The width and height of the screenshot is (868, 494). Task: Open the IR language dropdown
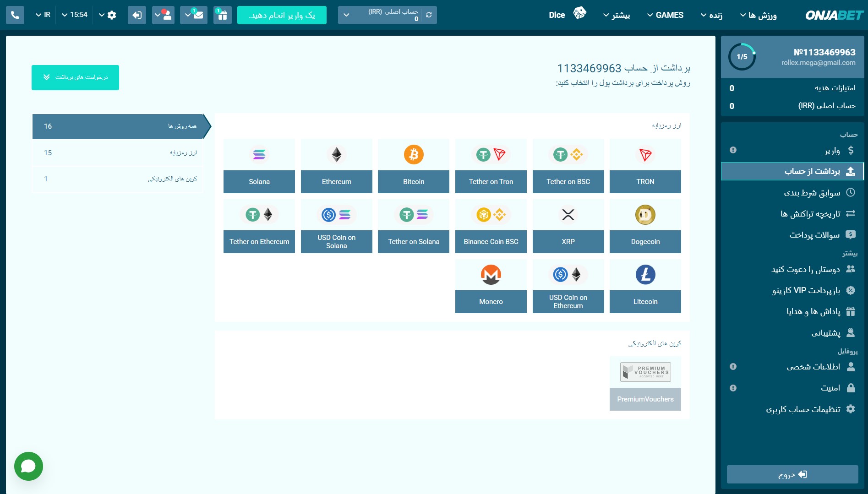[43, 15]
